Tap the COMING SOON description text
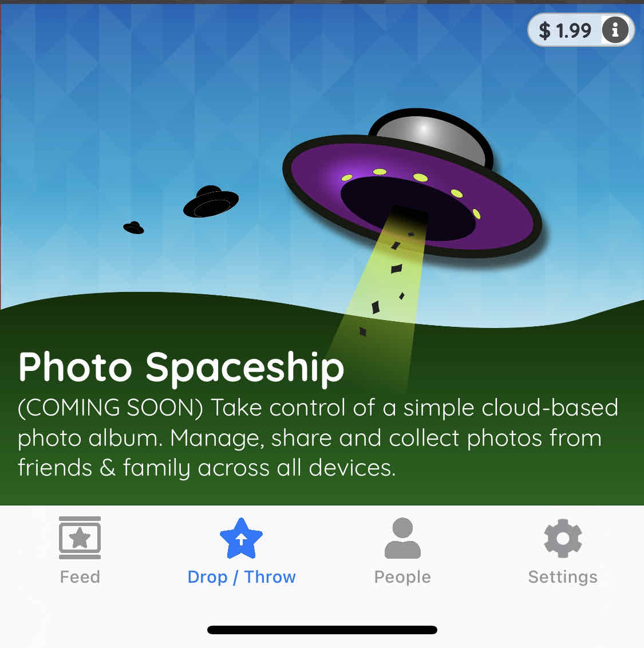The width and height of the screenshot is (644, 648). [318, 438]
